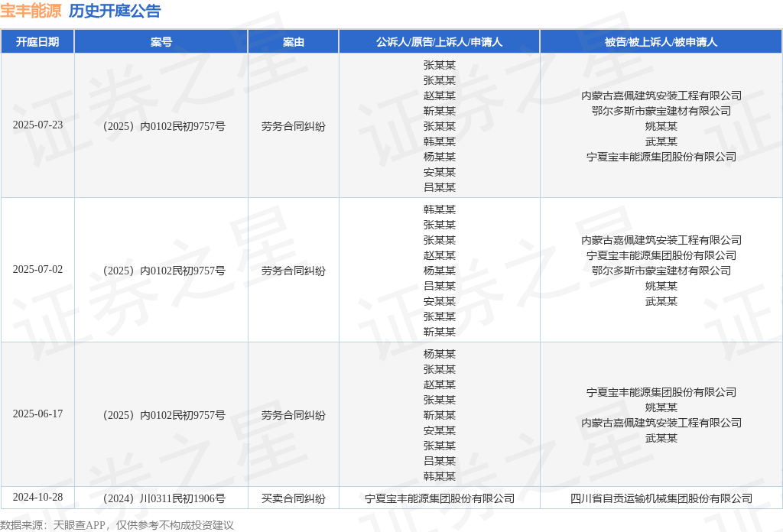Click the case number in the 2025-07-23 row
Viewport: 783px width, 532px height.
(164, 126)
